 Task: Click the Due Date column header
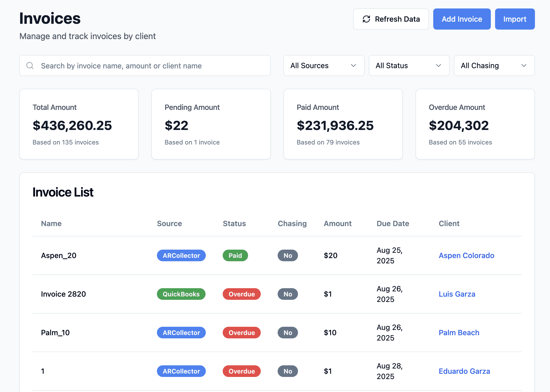coord(393,223)
